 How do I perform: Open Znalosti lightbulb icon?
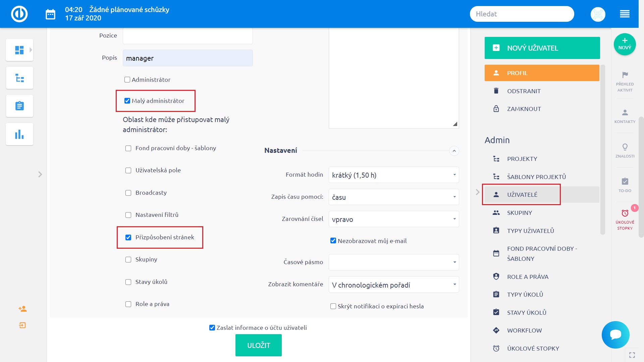(x=625, y=147)
